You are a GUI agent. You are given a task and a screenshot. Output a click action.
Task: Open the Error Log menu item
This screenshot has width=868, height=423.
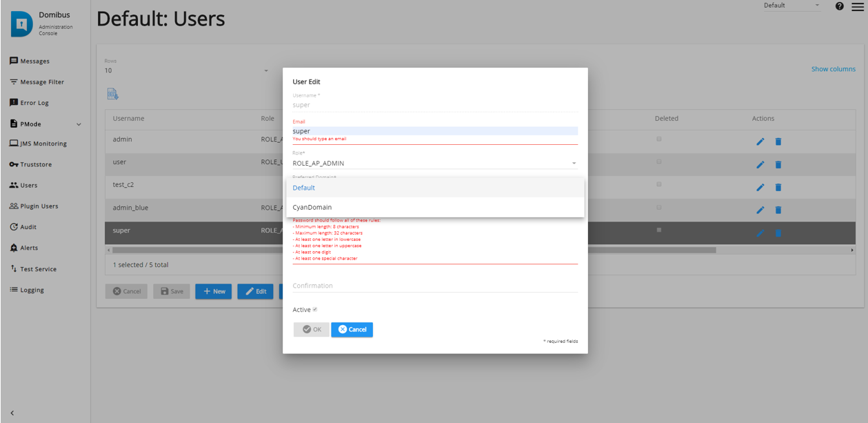point(34,103)
